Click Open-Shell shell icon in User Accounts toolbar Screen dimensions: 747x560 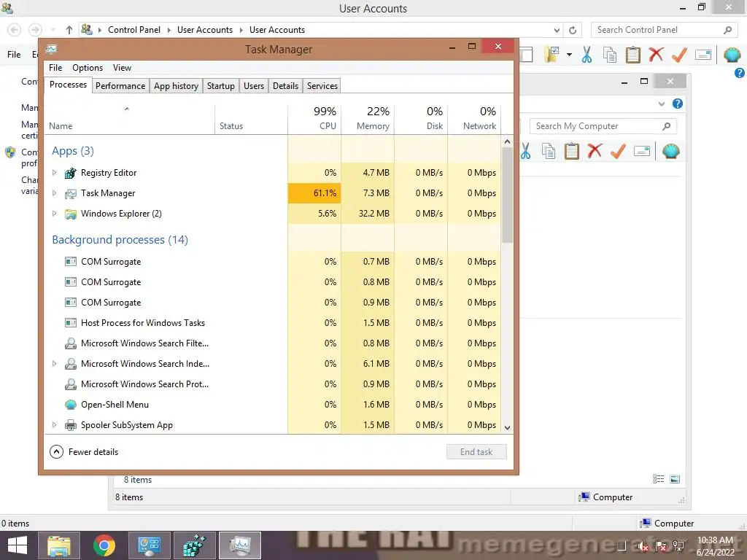point(732,55)
